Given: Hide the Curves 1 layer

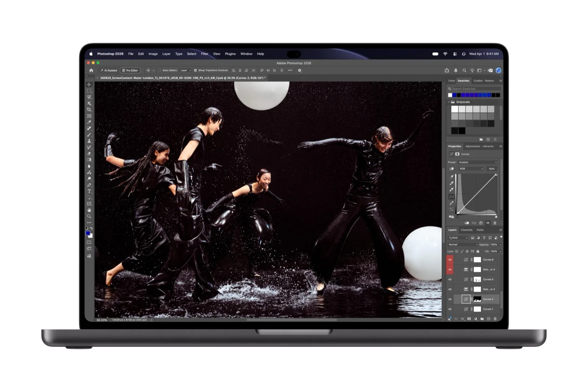Looking at the screenshot, I should pos(450,309).
